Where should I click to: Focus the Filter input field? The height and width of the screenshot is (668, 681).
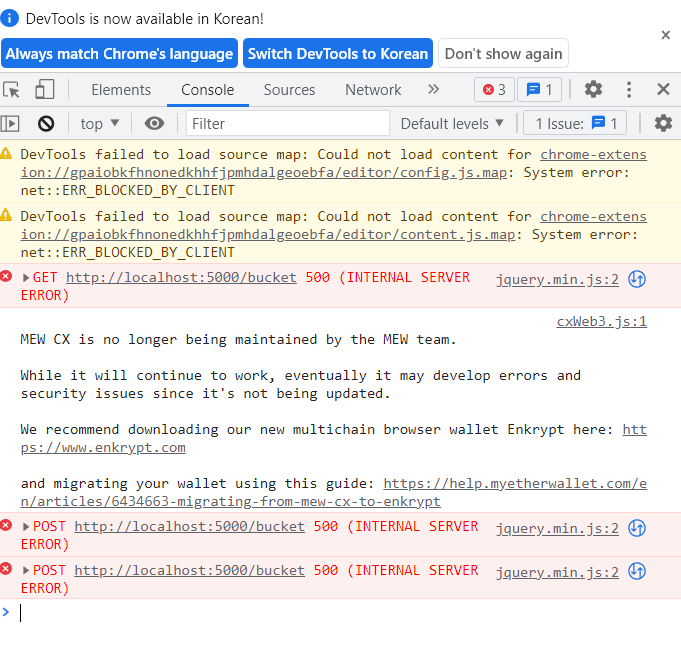coord(288,123)
